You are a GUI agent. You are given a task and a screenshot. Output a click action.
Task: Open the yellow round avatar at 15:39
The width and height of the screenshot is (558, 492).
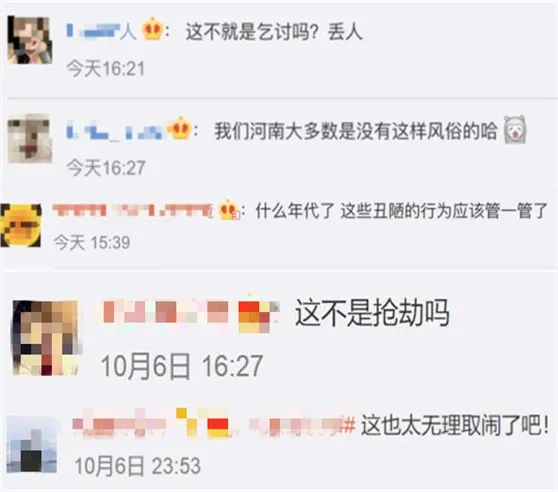[x=21, y=225]
